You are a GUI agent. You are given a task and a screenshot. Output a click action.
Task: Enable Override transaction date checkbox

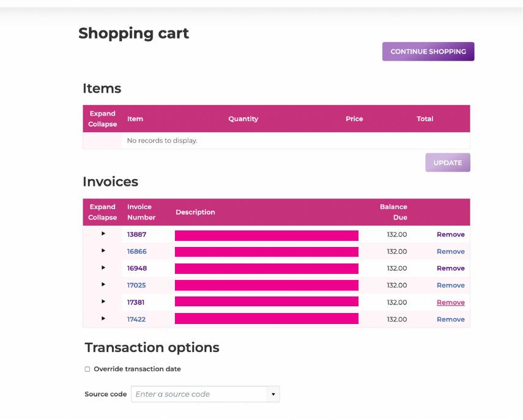pyautogui.click(x=87, y=369)
